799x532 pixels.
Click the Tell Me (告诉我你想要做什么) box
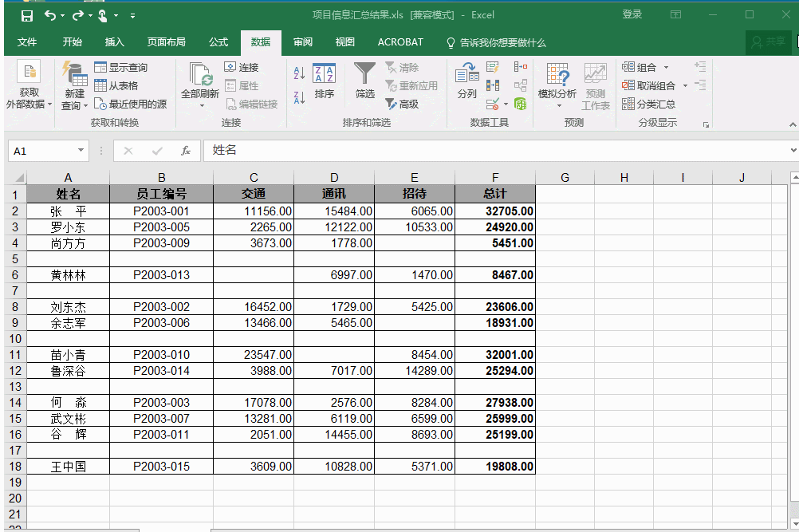[496, 43]
